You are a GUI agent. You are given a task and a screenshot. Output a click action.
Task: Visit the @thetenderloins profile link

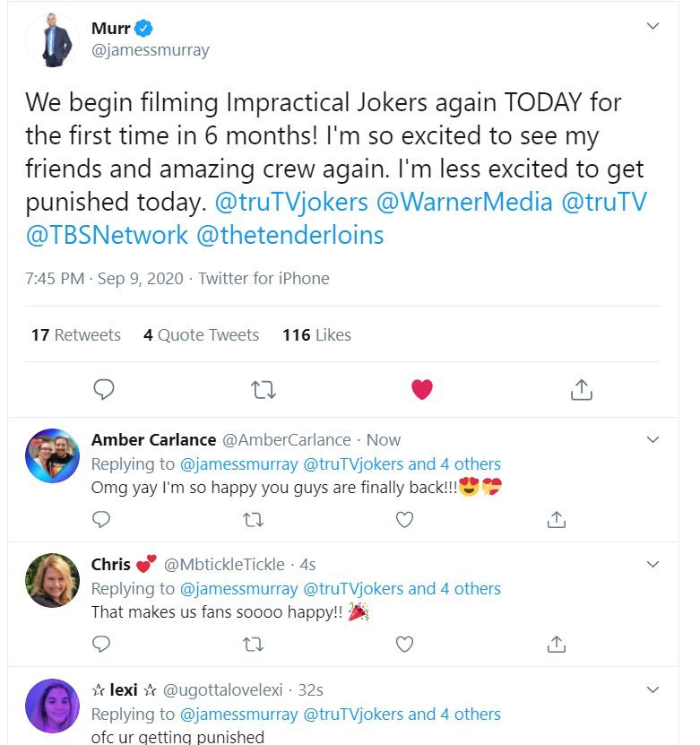(290, 235)
